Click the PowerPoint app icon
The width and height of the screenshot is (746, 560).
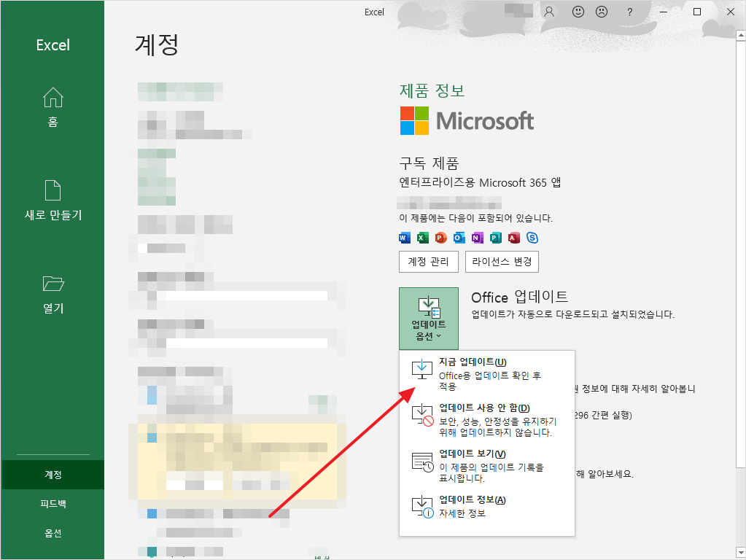pyautogui.click(x=441, y=238)
